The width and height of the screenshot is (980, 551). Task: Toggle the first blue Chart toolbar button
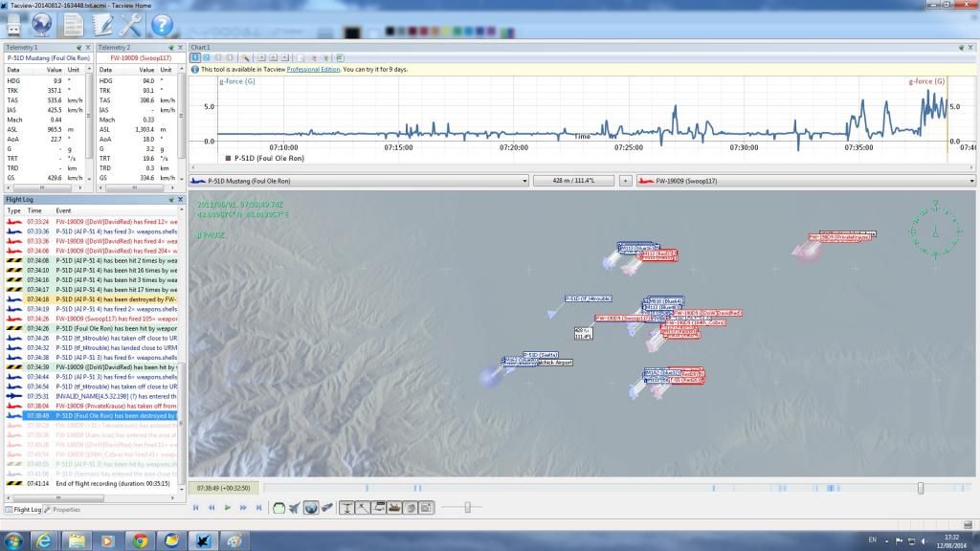194,57
